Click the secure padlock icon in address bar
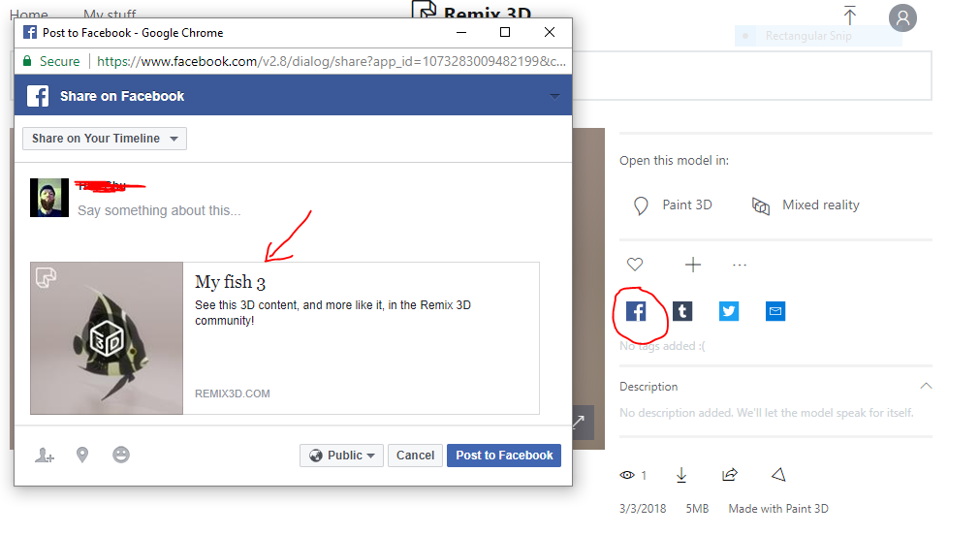Screen dimensions: 980x535 pos(27,61)
